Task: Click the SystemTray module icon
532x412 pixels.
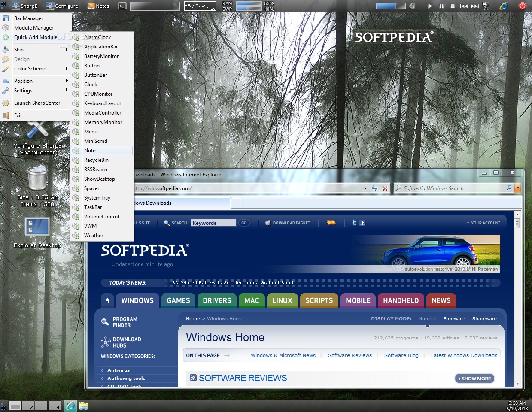Action: tap(76, 198)
